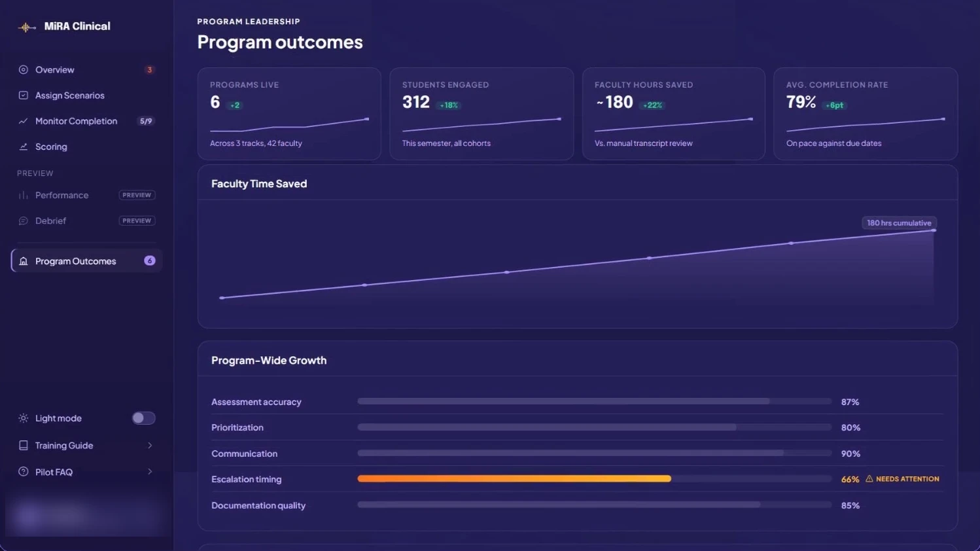Click the Program Outcomes building icon
The image size is (980, 551).
(24, 261)
